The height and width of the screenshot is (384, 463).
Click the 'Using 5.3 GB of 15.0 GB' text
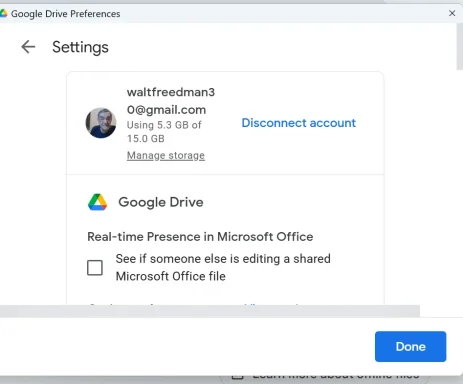pos(164,132)
